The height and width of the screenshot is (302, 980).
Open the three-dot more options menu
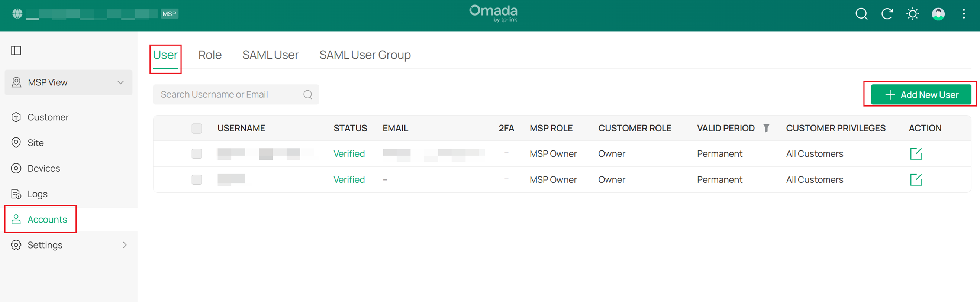click(964, 14)
